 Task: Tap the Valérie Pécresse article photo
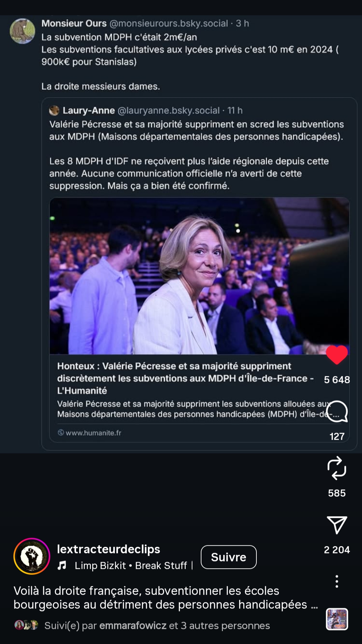199,276
